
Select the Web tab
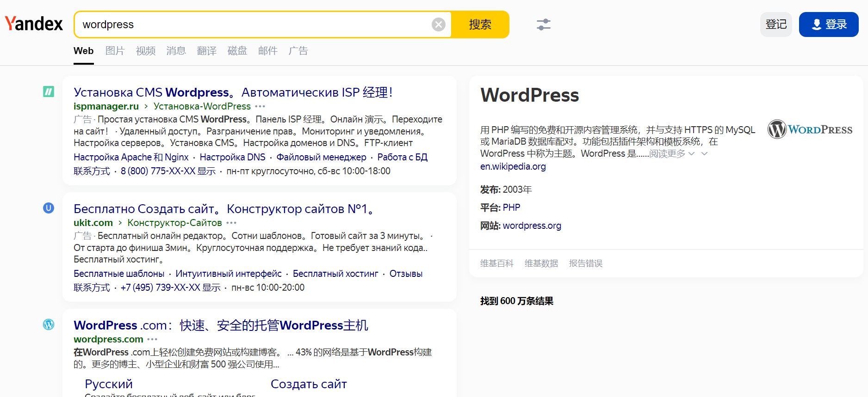click(84, 51)
